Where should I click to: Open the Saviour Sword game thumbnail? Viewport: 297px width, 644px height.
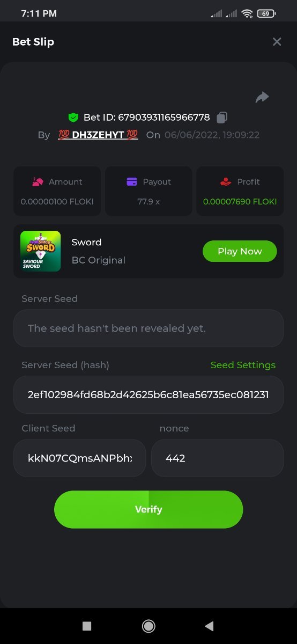[x=40, y=251]
